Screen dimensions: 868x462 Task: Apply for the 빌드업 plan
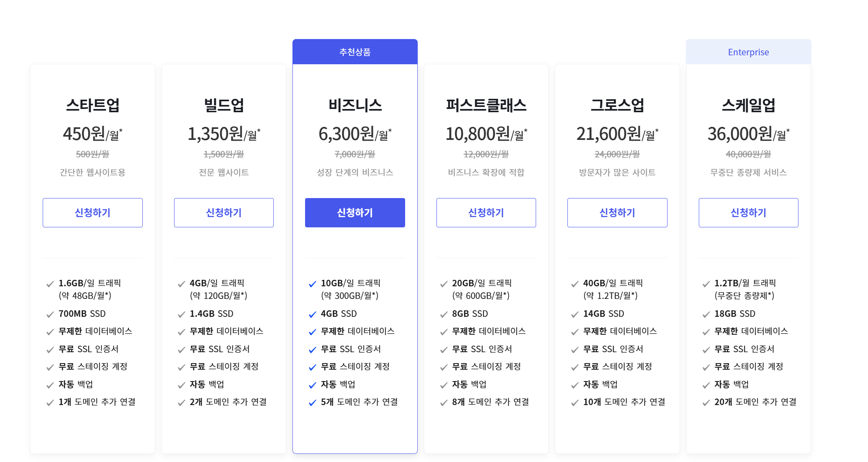[224, 213]
